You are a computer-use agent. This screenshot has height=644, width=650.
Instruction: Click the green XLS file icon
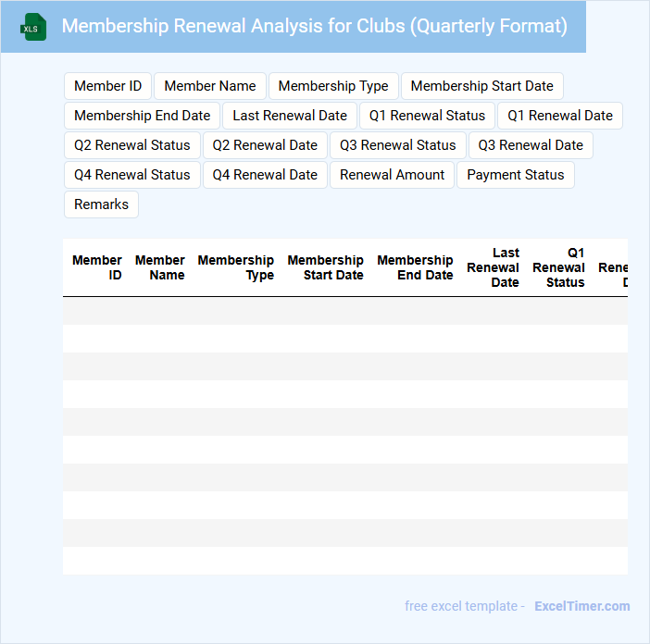pyautogui.click(x=33, y=27)
